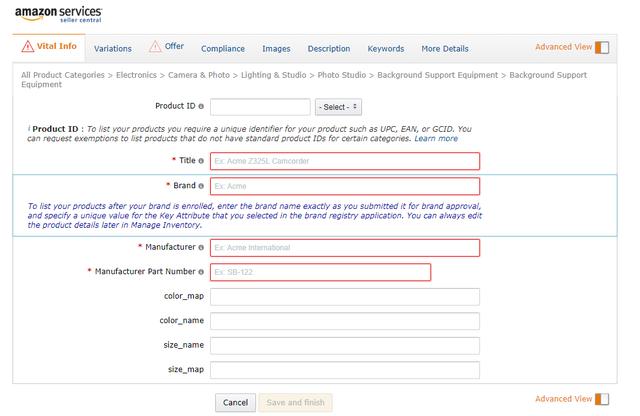Click the info icon beside Manufacturer Part Number

click(x=201, y=272)
